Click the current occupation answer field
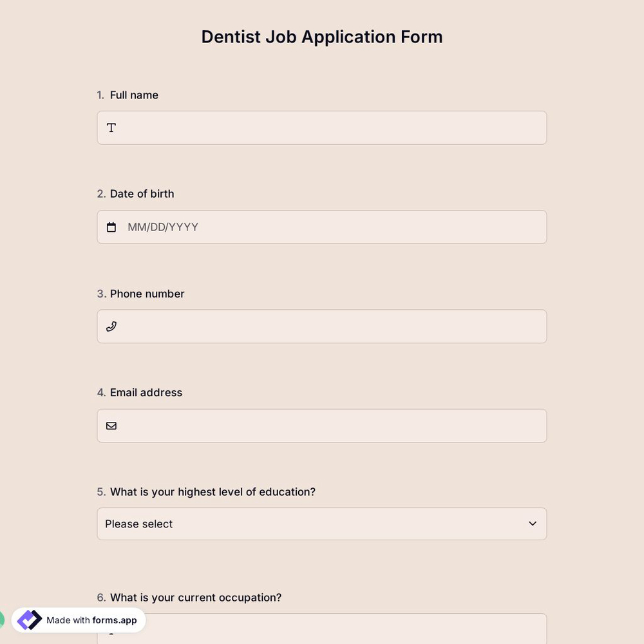 [322, 631]
